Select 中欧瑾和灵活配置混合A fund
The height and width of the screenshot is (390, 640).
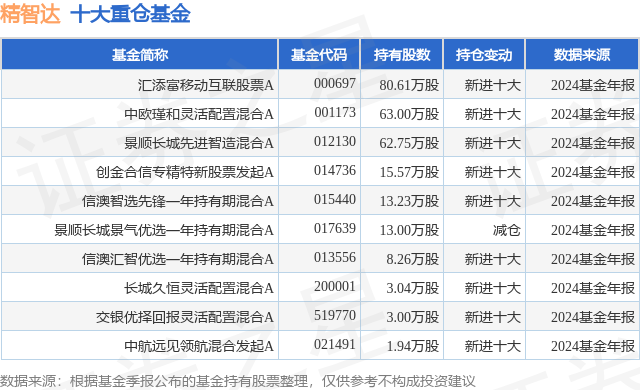point(199,114)
